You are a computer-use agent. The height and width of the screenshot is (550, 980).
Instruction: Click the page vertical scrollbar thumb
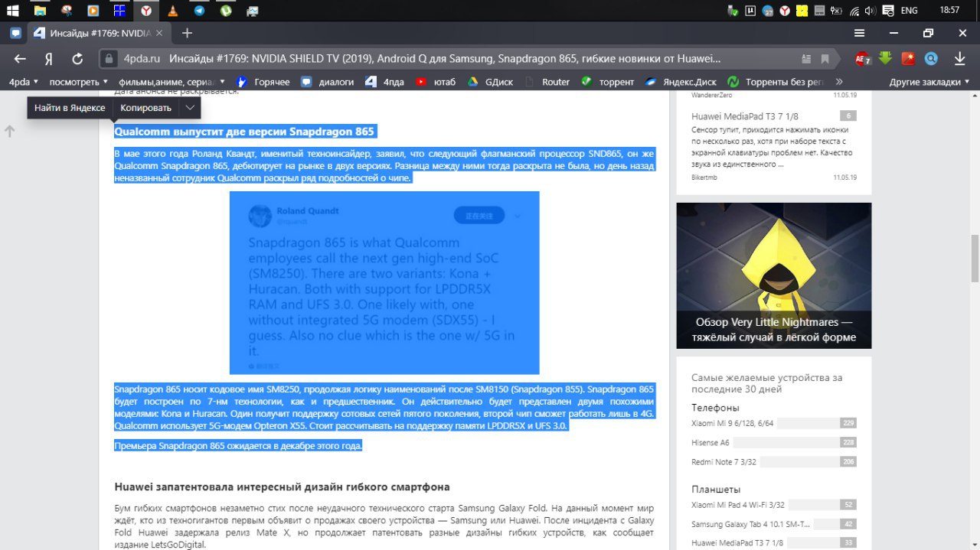974,259
